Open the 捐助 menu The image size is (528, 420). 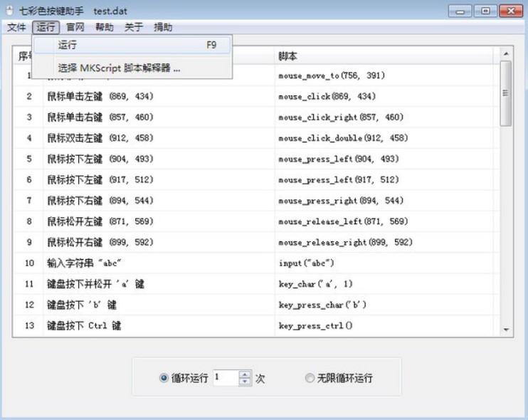point(163,27)
